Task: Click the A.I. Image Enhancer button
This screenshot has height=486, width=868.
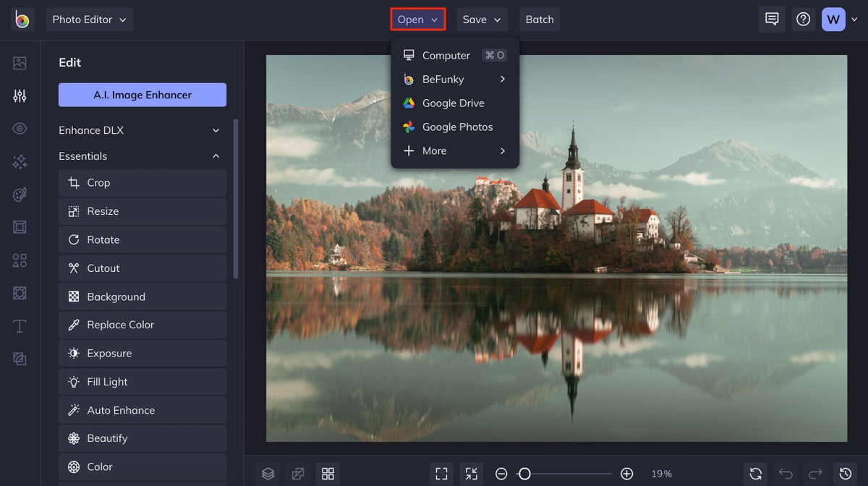Action: click(x=142, y=95)
